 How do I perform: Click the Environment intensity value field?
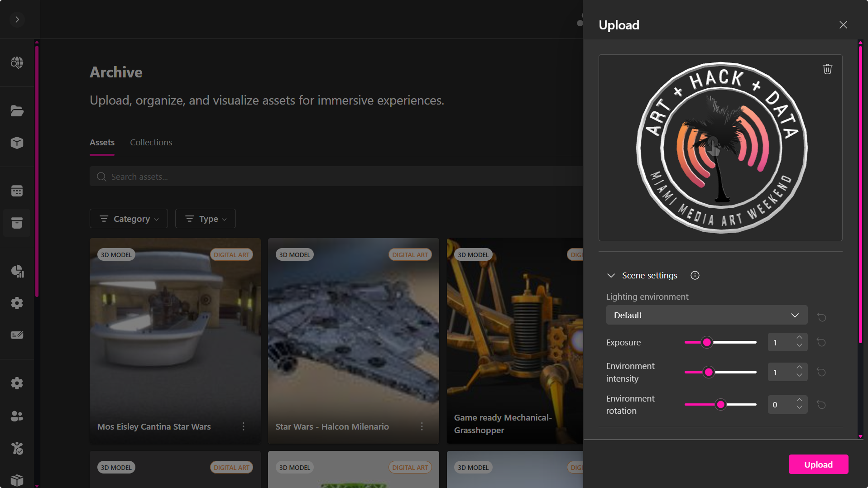coord(781,372)
